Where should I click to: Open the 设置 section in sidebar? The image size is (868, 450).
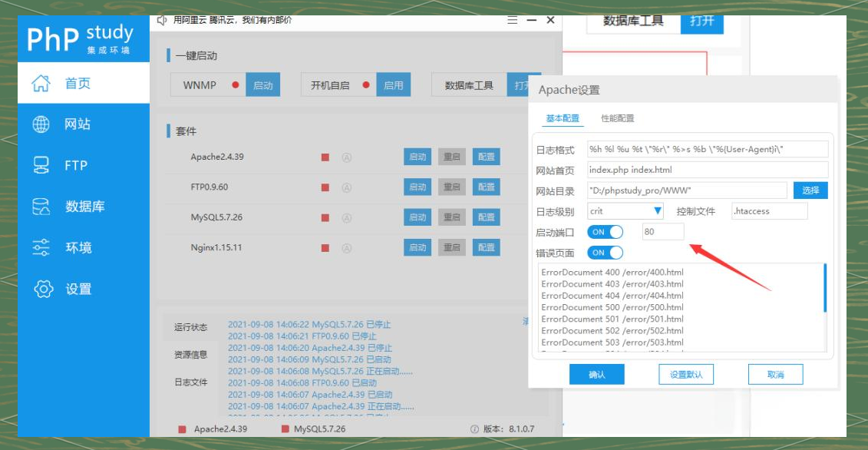point(83,289)
